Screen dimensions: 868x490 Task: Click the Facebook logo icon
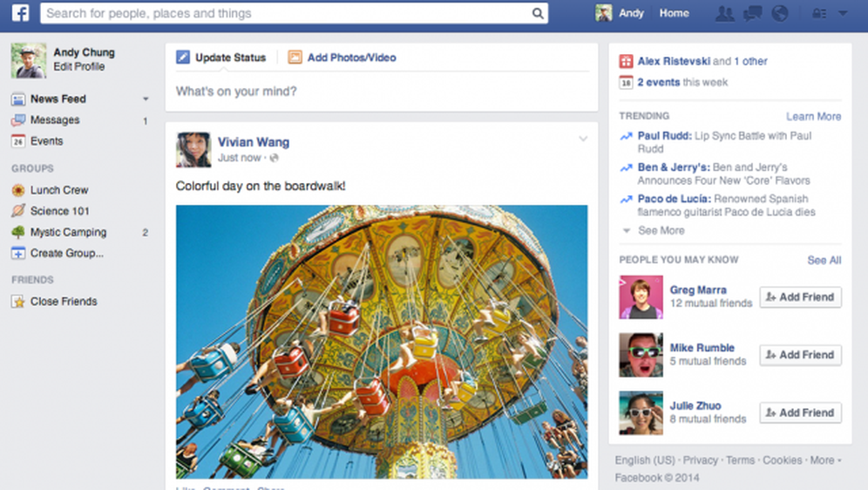point(21,12)
